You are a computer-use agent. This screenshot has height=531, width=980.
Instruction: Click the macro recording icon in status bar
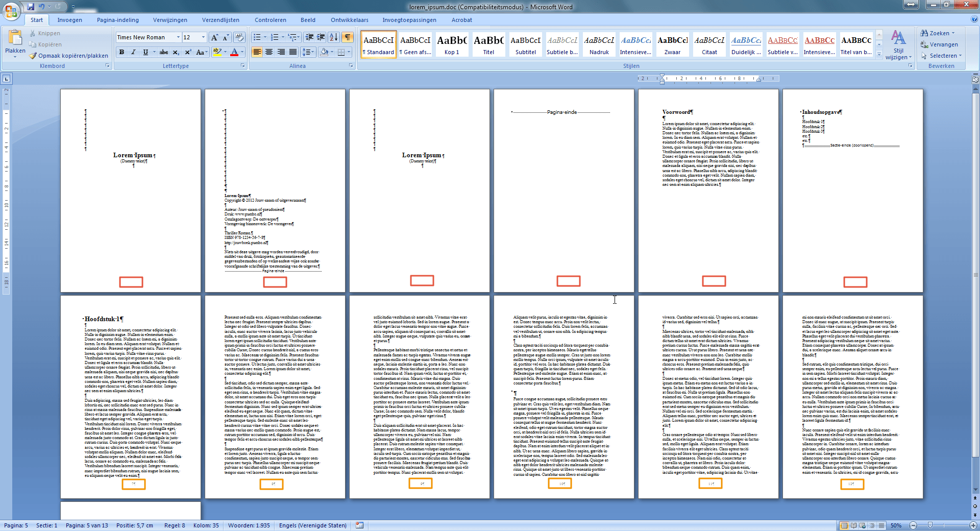point(360,525)
